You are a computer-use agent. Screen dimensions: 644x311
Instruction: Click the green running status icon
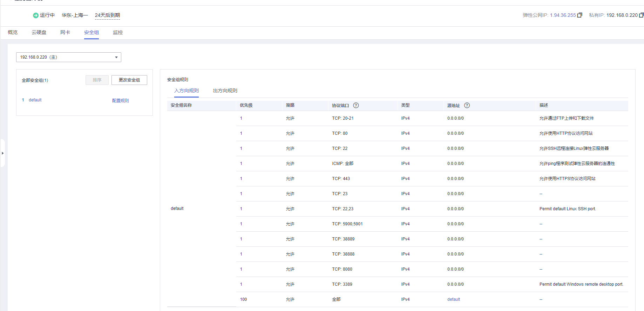(36, 15)
